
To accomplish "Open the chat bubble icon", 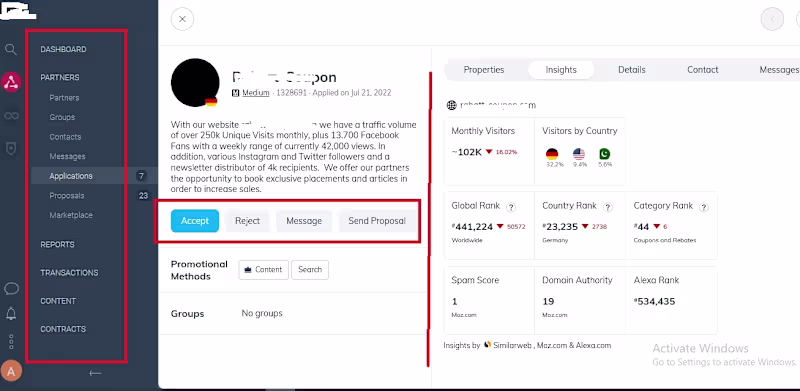I will (11, 289).
